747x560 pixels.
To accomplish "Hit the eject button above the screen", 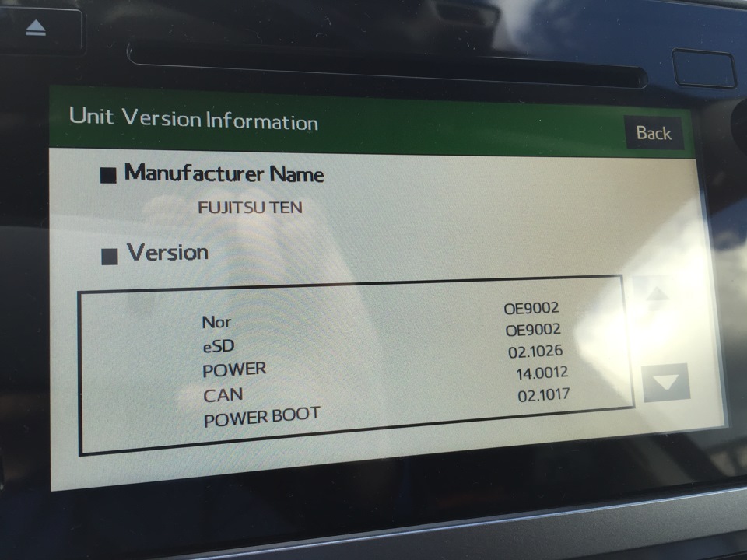I will tap(36, 28).
